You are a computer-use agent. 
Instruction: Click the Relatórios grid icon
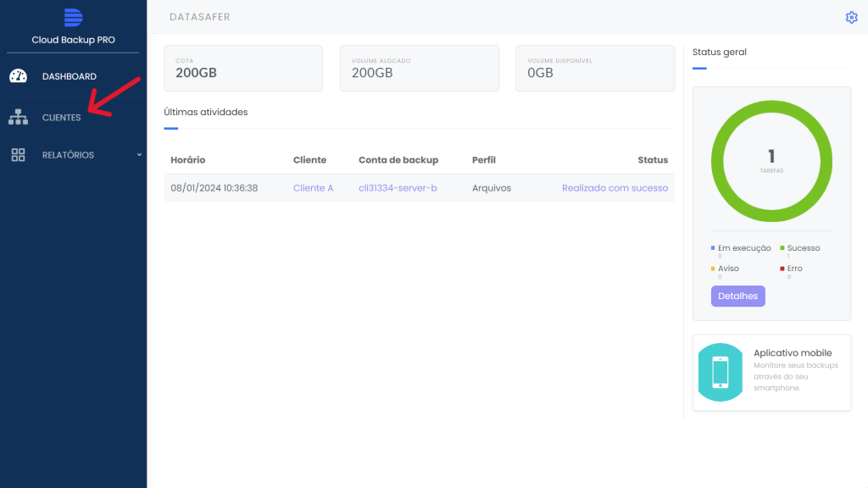[x=18, y=155]
